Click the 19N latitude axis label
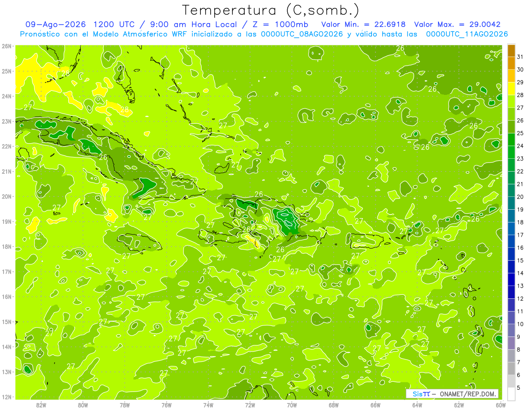Image resolution: width=532 pixels, height=411 pixels. click(x=6, y=221)
